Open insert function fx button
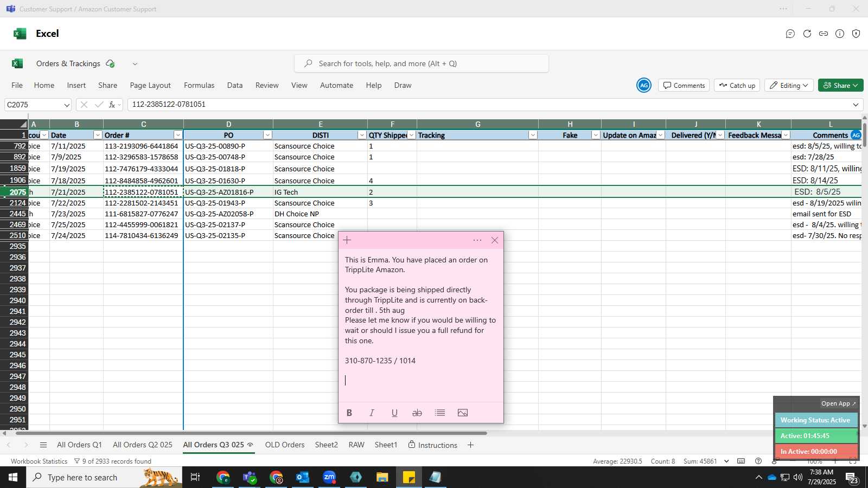868x488 pixels. pos(112,105)
